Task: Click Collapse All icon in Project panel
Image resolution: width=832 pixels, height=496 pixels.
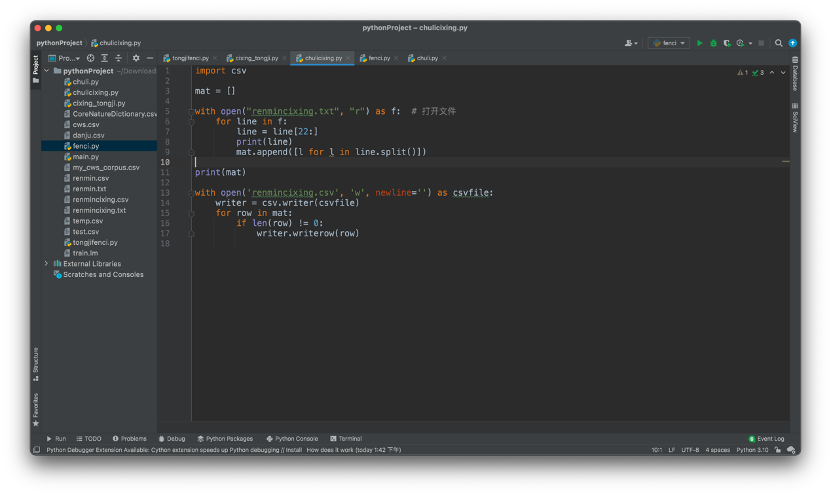Action: click(x=118, y=58)
